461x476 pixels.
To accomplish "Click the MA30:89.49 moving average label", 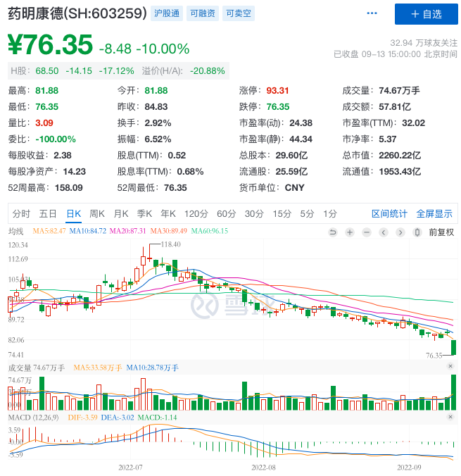I will pos(169,231).
